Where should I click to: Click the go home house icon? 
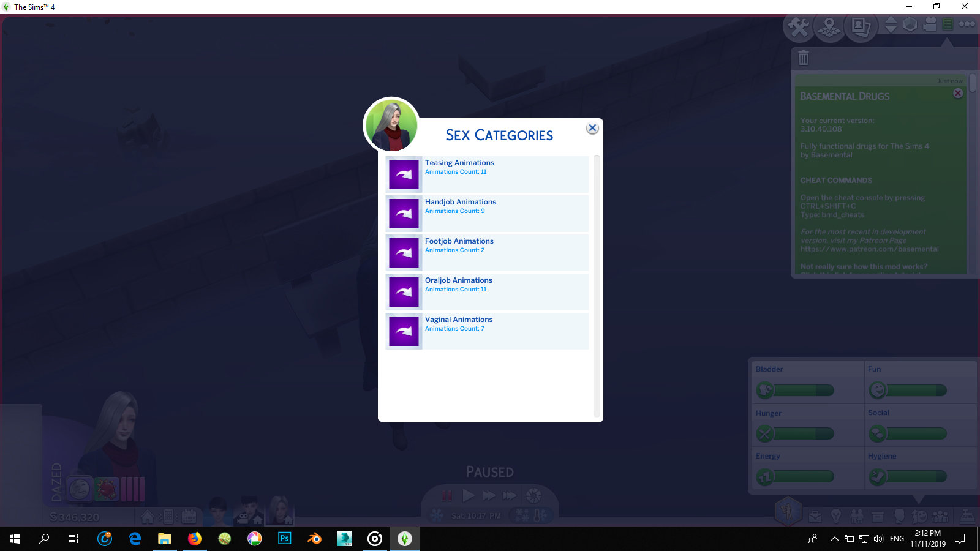coord(148,517)
